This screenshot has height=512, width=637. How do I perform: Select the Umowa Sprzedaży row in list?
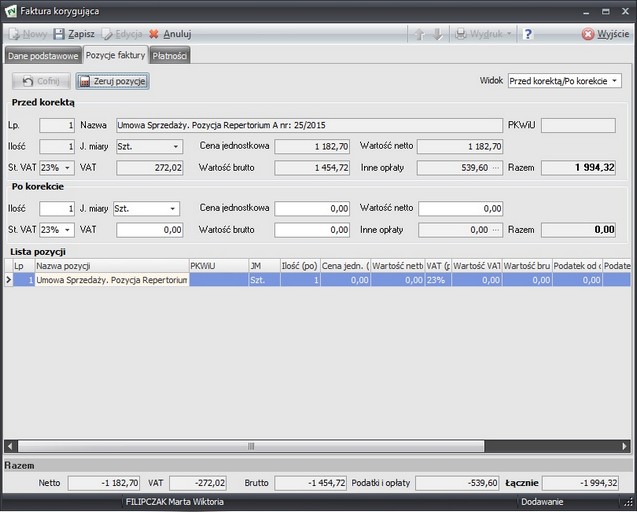[112, 281]
